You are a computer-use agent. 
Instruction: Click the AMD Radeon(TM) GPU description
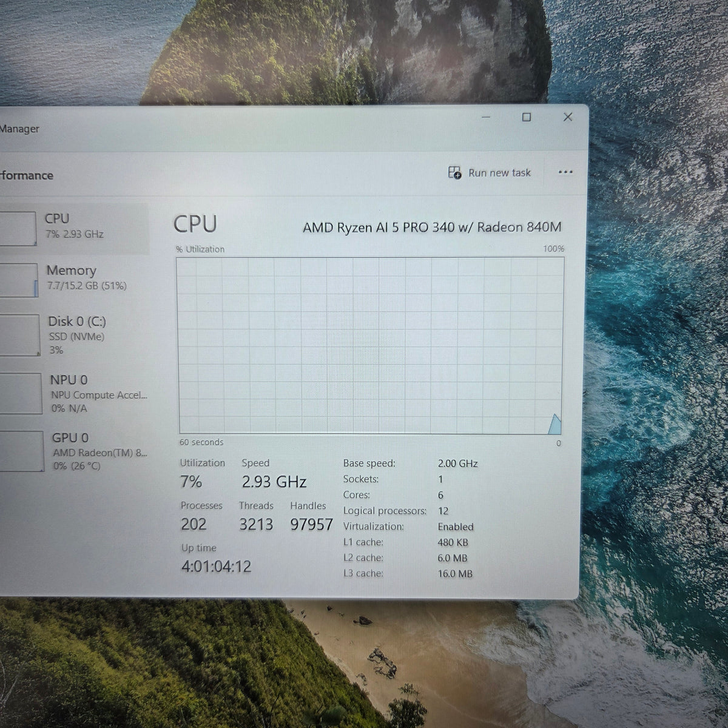click(x=100, y=453)
